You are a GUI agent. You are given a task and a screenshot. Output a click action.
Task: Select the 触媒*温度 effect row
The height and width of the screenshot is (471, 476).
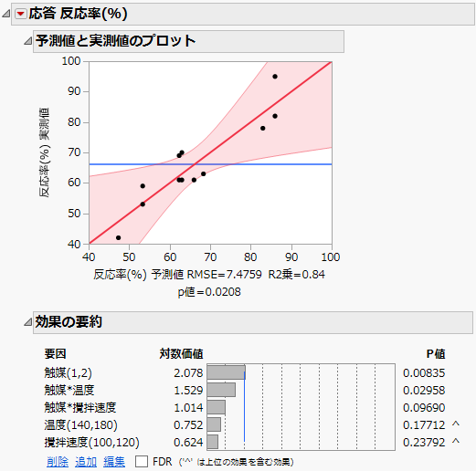pos(245,390)
